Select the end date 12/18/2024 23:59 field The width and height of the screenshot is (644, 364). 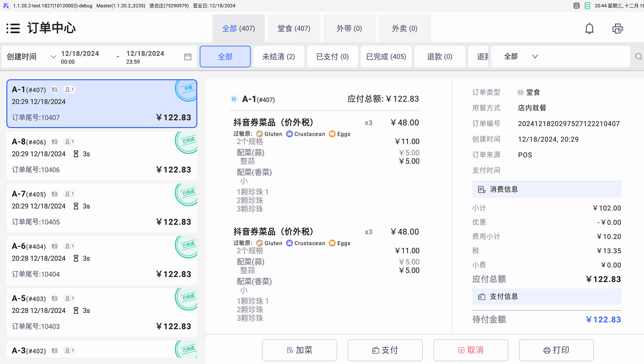click(x=146, y=57)
